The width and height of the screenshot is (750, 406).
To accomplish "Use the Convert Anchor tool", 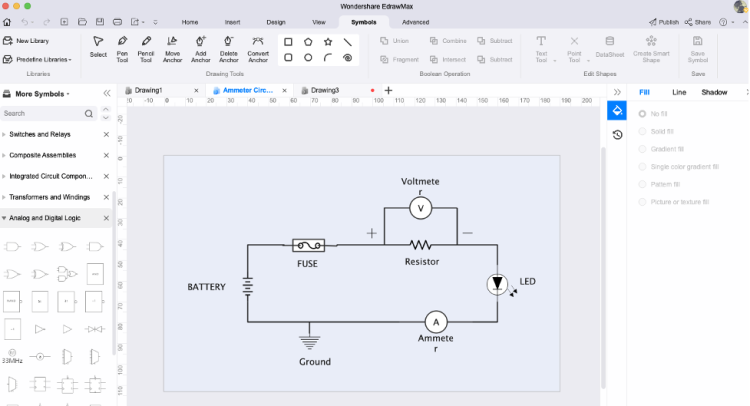I will [258, 46].
